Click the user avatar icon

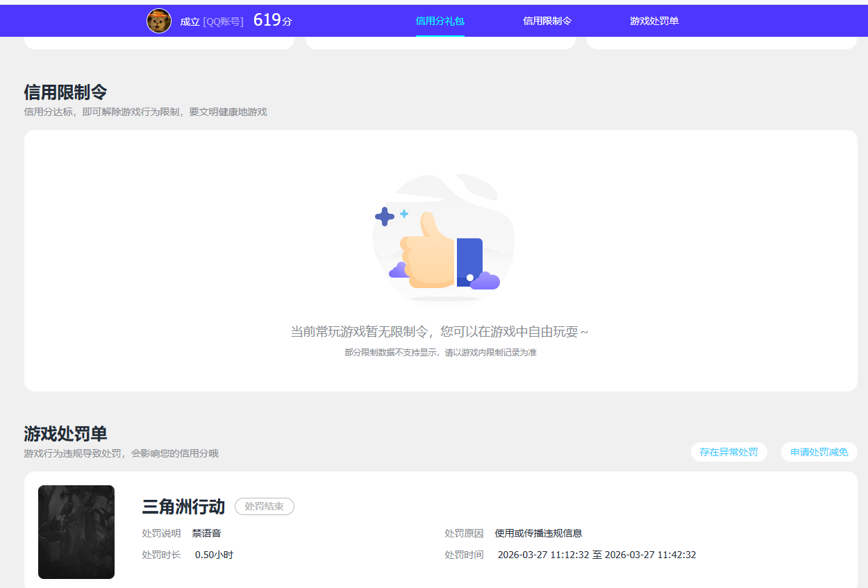(x=159, y=21)
